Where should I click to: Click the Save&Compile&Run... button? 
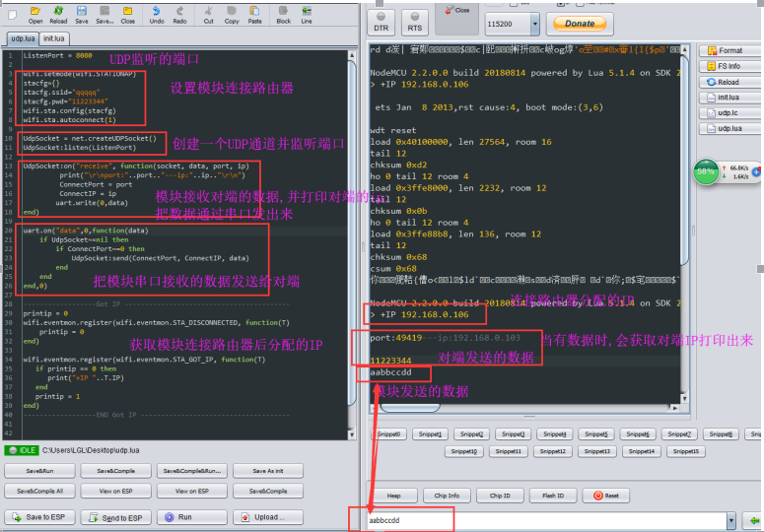click(192, 471)
